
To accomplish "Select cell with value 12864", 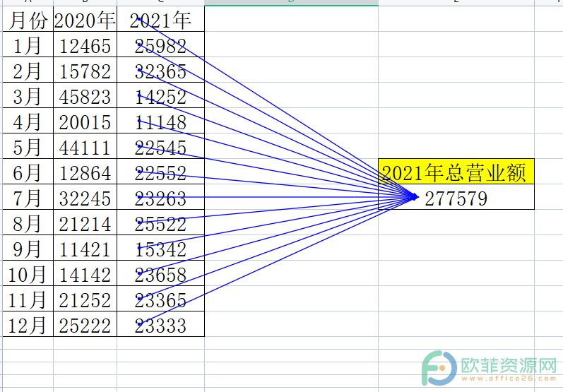I will click(85, 172).
